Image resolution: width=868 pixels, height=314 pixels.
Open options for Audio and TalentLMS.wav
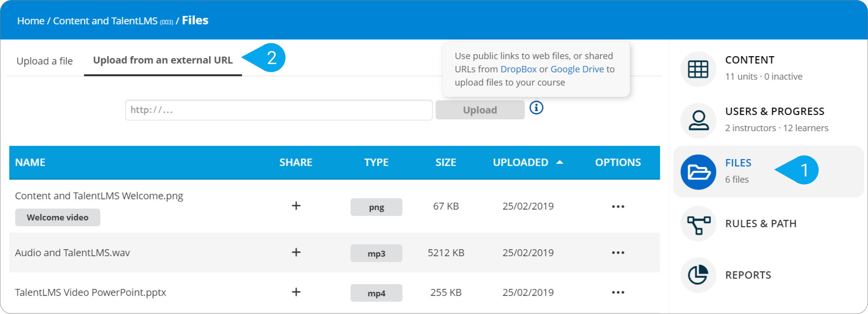click(x=618, y=253)
